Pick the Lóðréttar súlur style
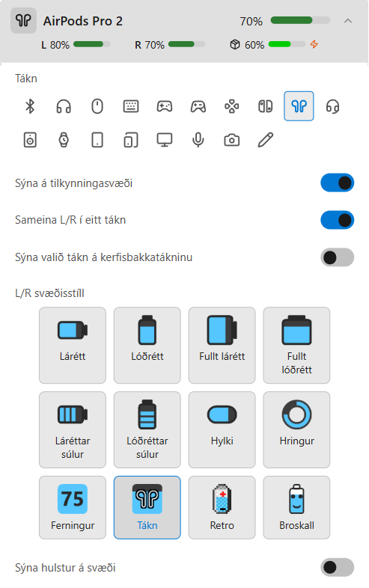 pos(147,429)
